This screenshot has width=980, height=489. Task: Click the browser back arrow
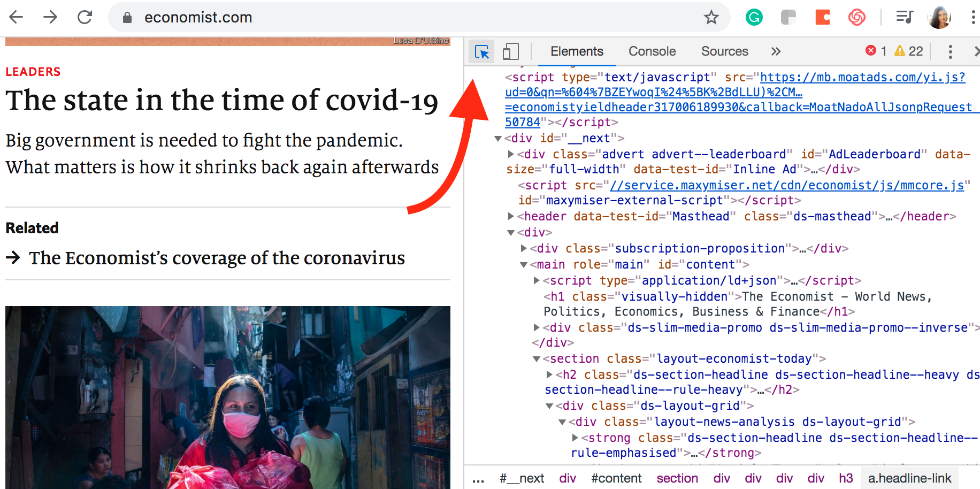pos(17,17)
